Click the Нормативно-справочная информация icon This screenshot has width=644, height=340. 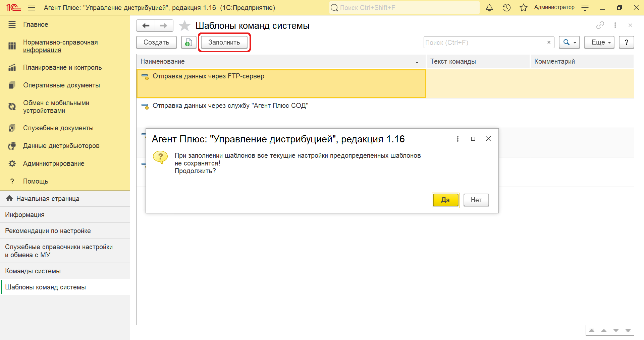pos(12,46)
